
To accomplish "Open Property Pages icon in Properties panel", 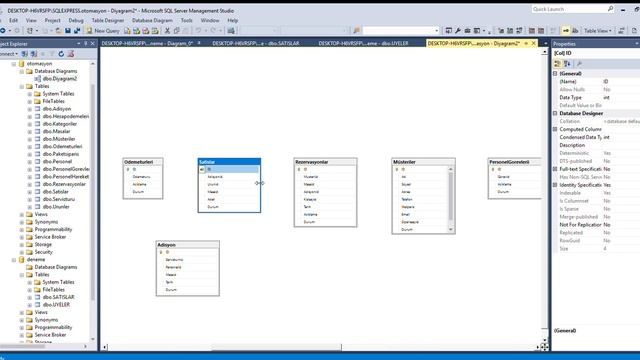I will pos(579,64).
